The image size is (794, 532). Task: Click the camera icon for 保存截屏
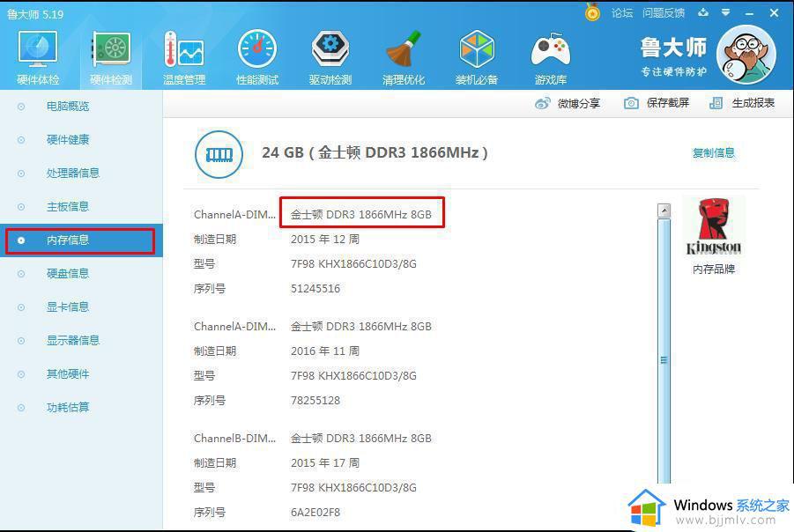(x=631, y=103)
